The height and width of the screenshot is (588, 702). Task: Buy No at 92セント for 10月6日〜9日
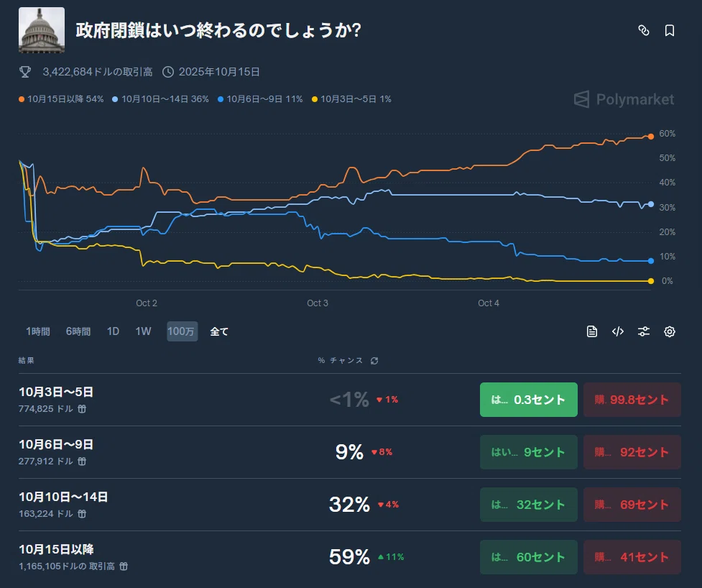(632, 452)
